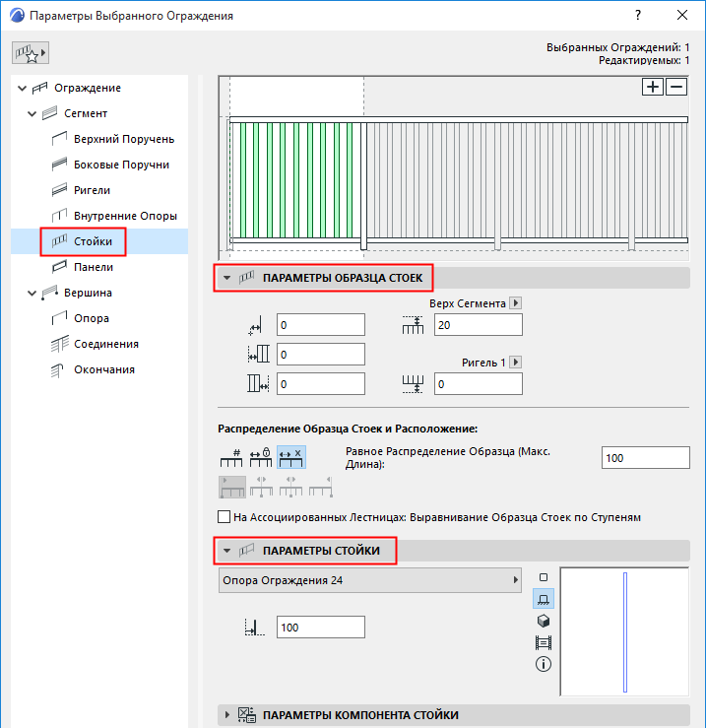Open the Окончания settings page

[104, 369]
